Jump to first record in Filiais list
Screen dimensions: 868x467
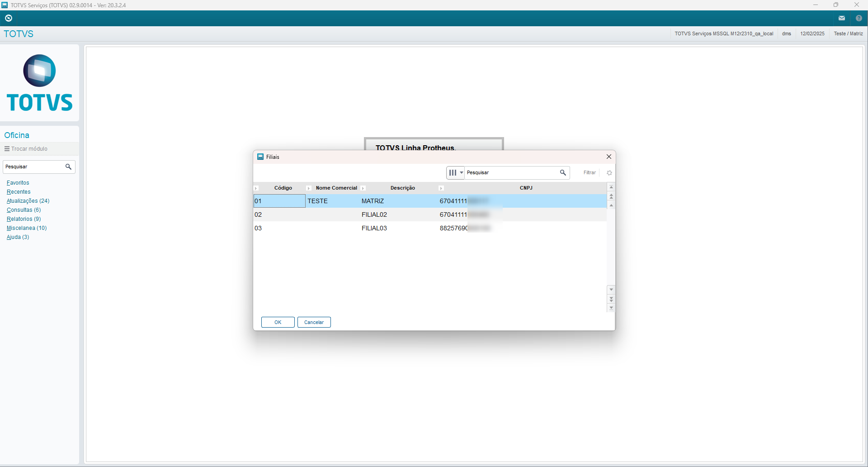[611, 187]
